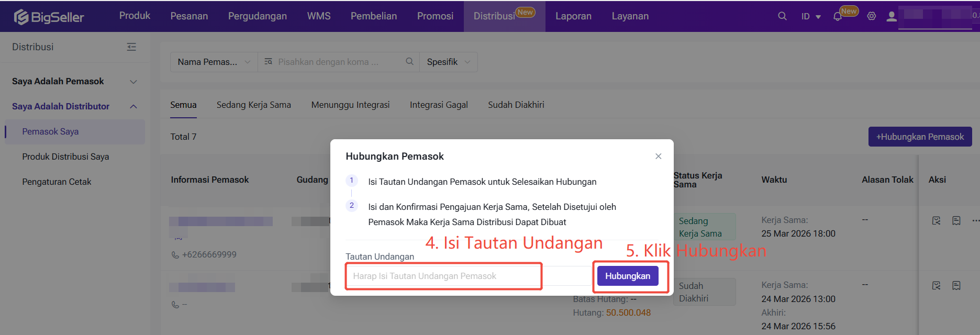Select Produk Distribusi Saya in sidebar
The image size is (980, 335).
(65, 157)
